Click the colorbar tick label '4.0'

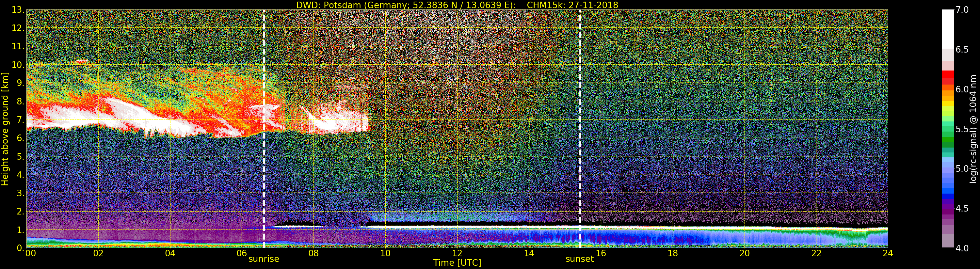(962, 248)
